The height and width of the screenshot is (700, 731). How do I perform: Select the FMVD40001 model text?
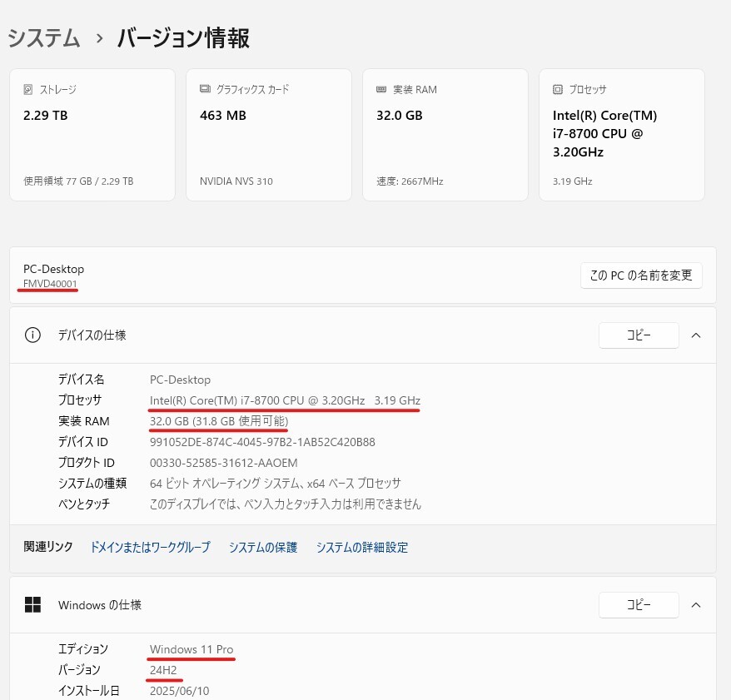click(50, 284)
